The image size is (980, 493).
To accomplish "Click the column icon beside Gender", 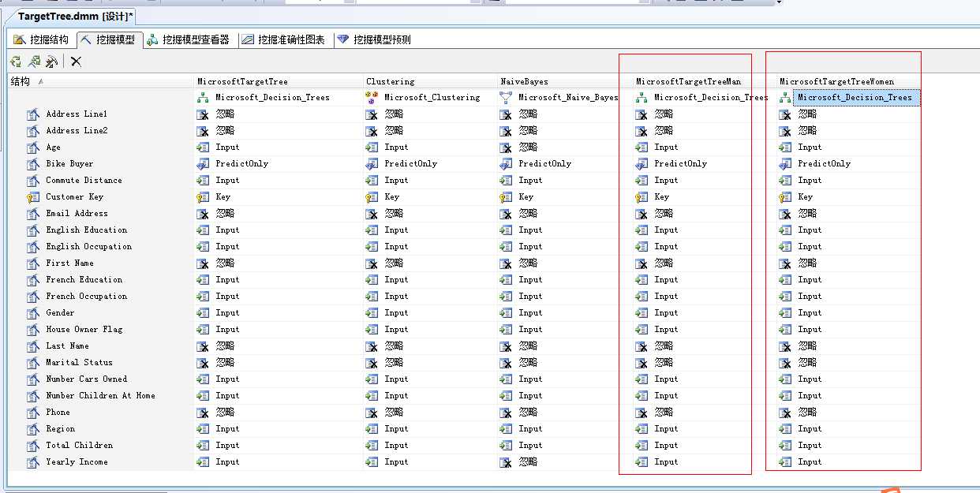I will tap(32, 313).
